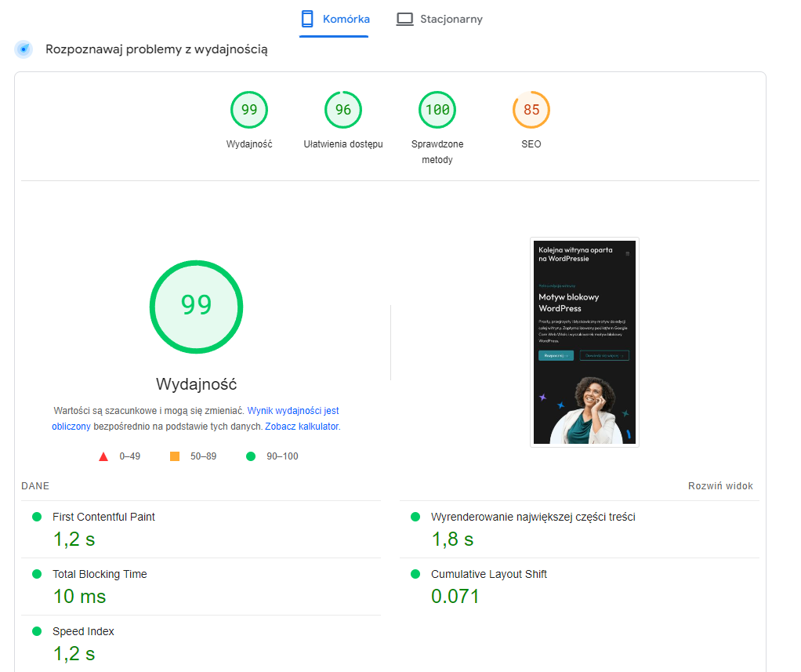Click the 1,2 s Speed Index value
The width and height of the screenshot is (801, 672).
(74, 654)
